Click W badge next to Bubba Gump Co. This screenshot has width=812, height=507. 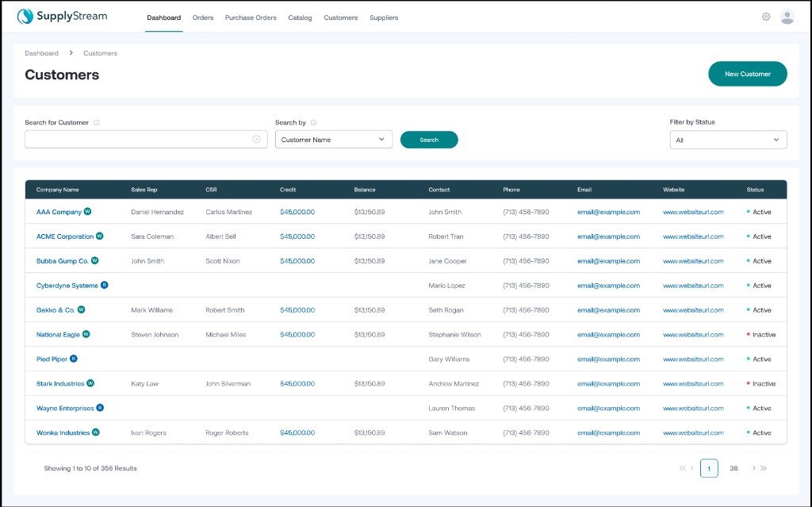coord(95,261)
